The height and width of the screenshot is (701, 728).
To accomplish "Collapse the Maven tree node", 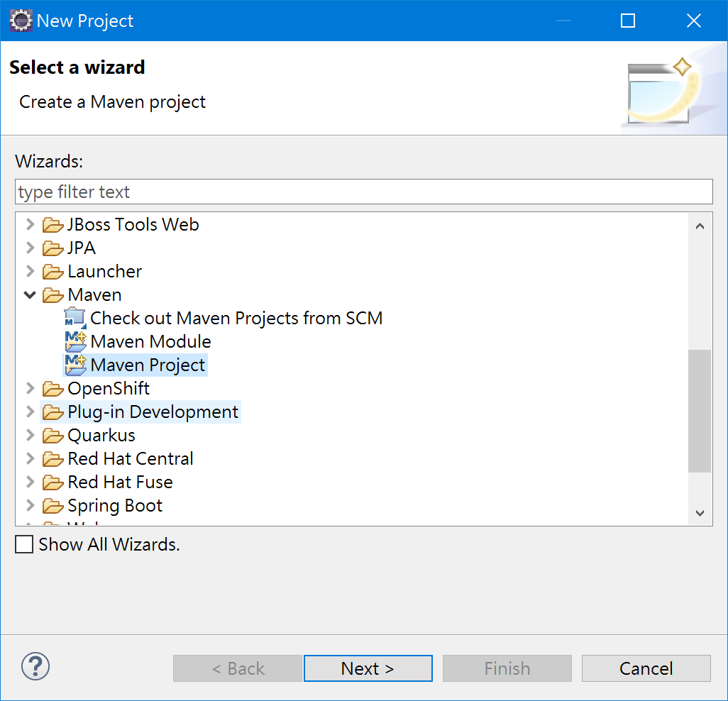I will coord(30,294).
